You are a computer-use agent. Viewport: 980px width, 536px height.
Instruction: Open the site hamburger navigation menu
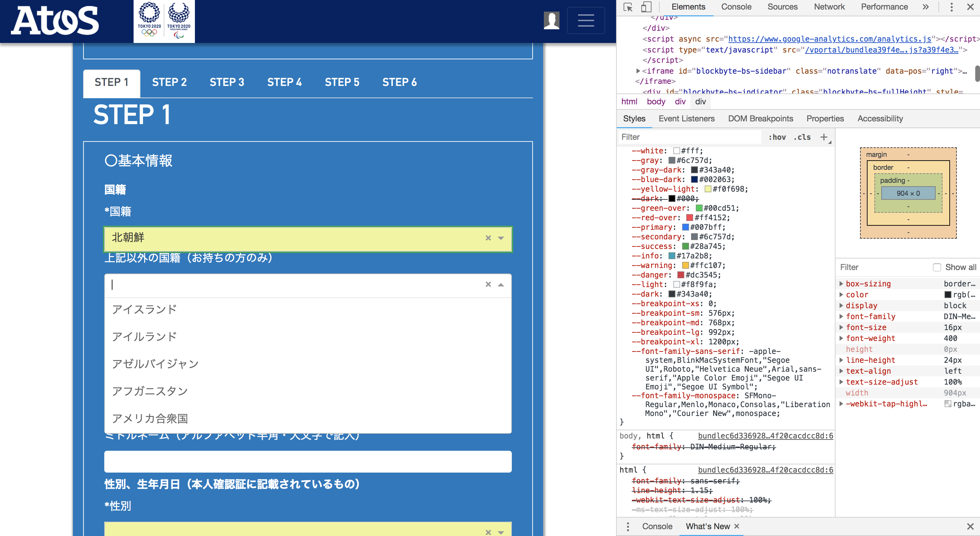click(x=585, y=20)
